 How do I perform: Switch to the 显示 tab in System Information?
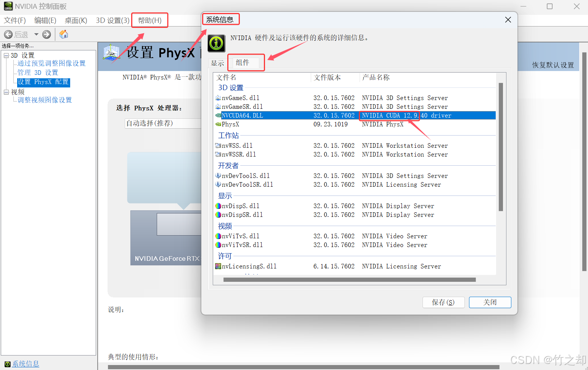tap(218, 63)
